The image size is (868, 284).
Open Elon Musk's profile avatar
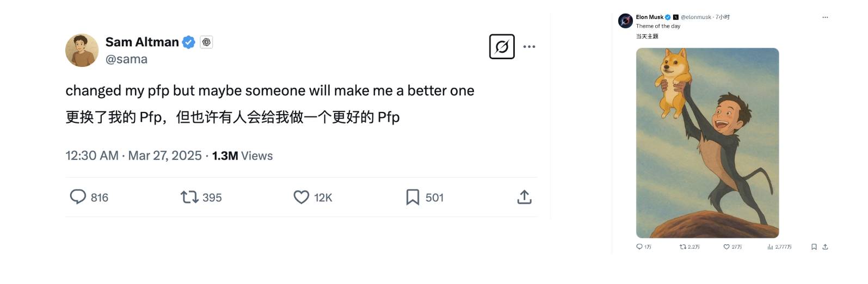click(625, 21)
